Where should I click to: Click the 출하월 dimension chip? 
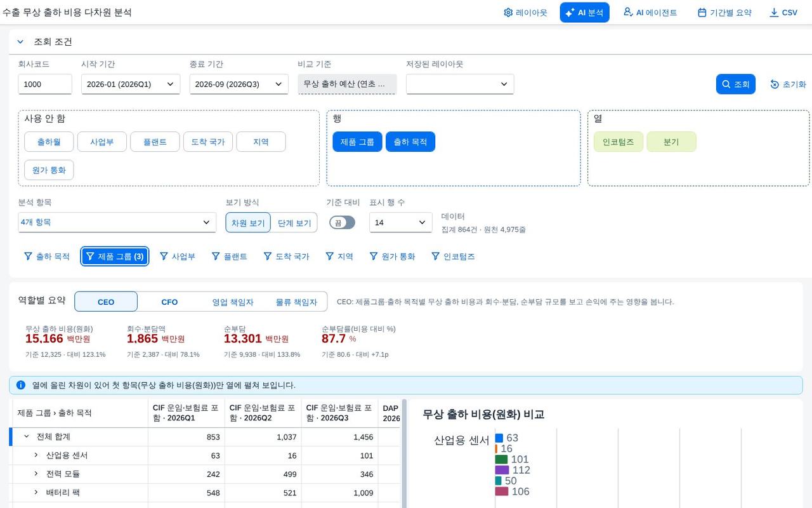[x=49, y=142]
